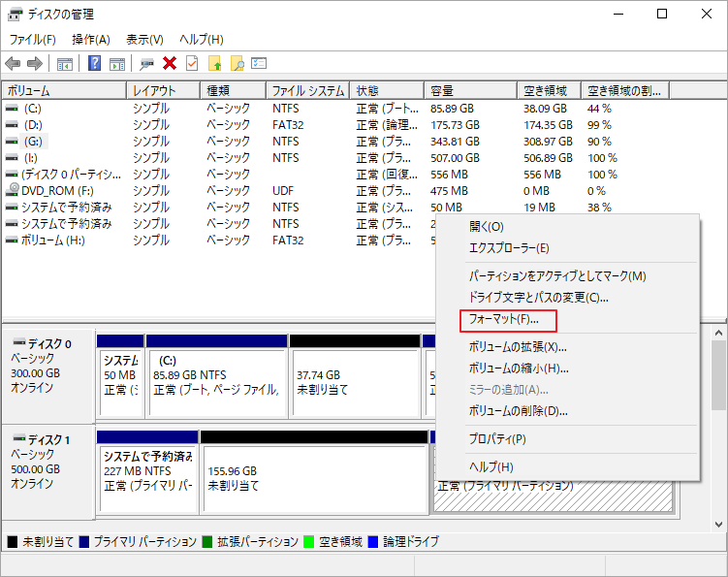728x577 pixels.
Task: Click the green 拡張パーティション legend swatch
Action: (x=207, y=542)
